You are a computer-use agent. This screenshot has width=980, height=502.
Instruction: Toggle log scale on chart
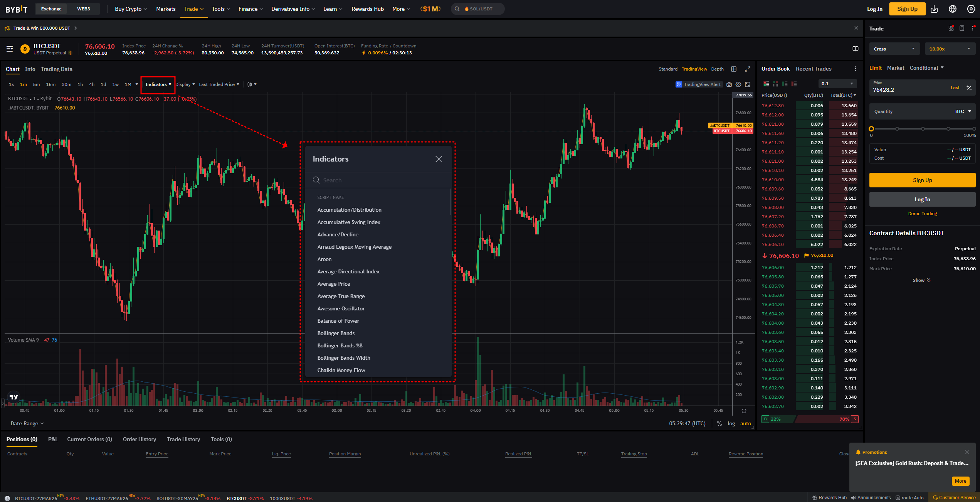(x=731, y=423)
